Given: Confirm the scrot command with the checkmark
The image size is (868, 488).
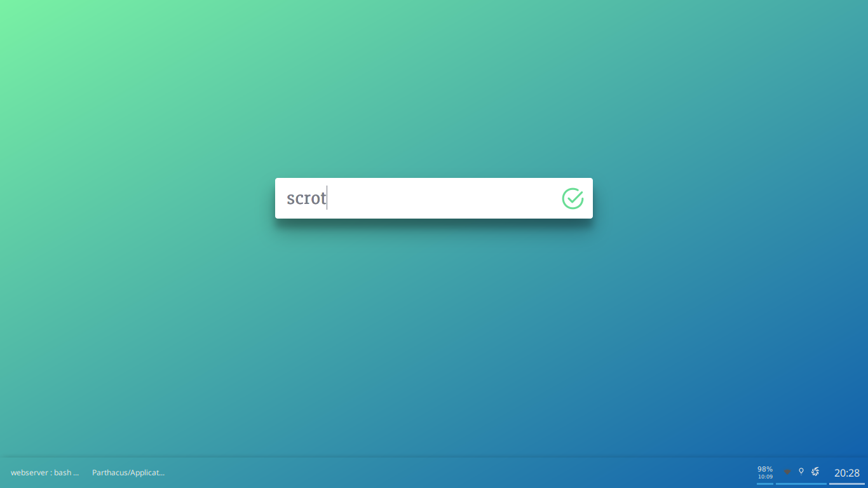Looking at the screenshot, I should tap(573, 198).
